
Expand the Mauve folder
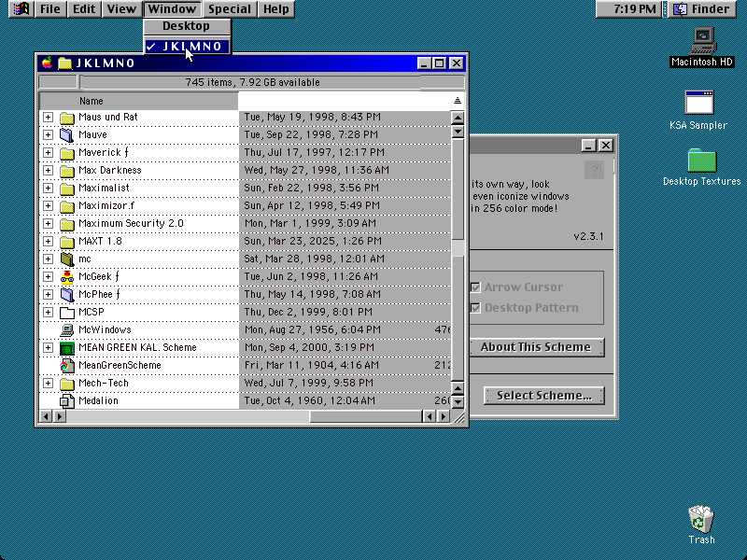coord(48,134)
